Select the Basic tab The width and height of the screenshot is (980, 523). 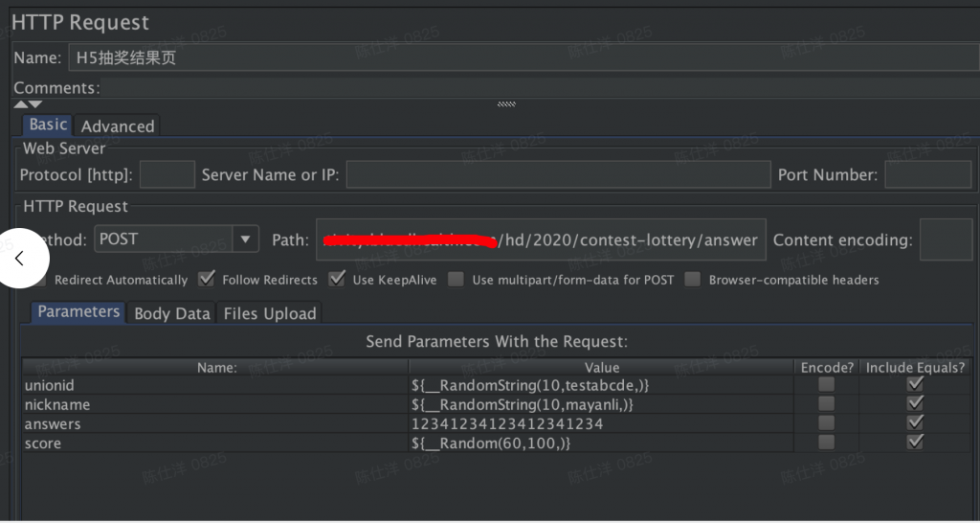click(48, 125)
